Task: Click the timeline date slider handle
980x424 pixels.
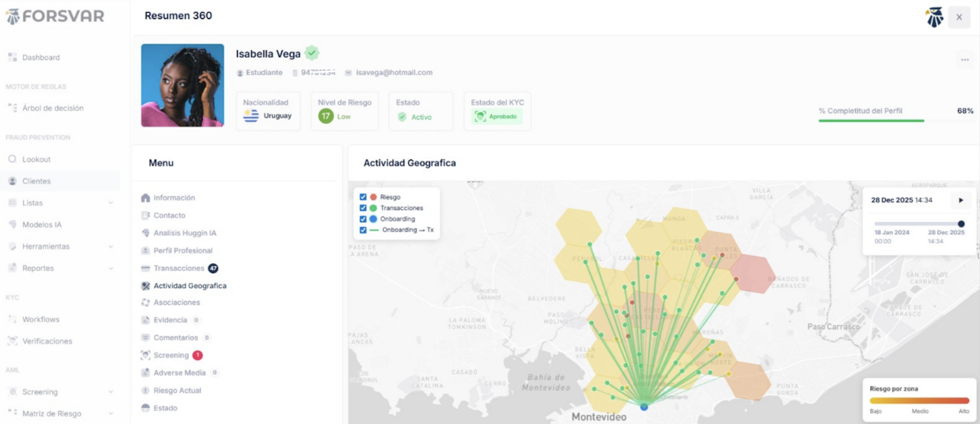Action: (961, 224)
